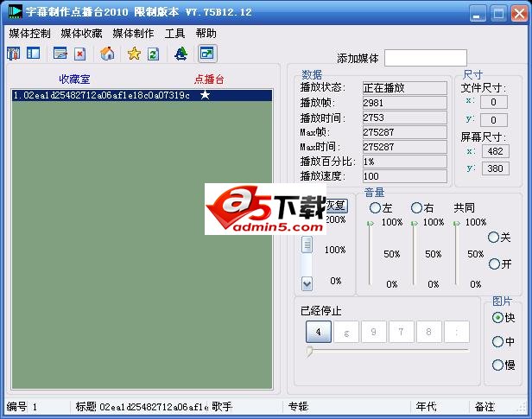Open the 媒体收藏 menu
532x419 pixels.
(81, 34)
